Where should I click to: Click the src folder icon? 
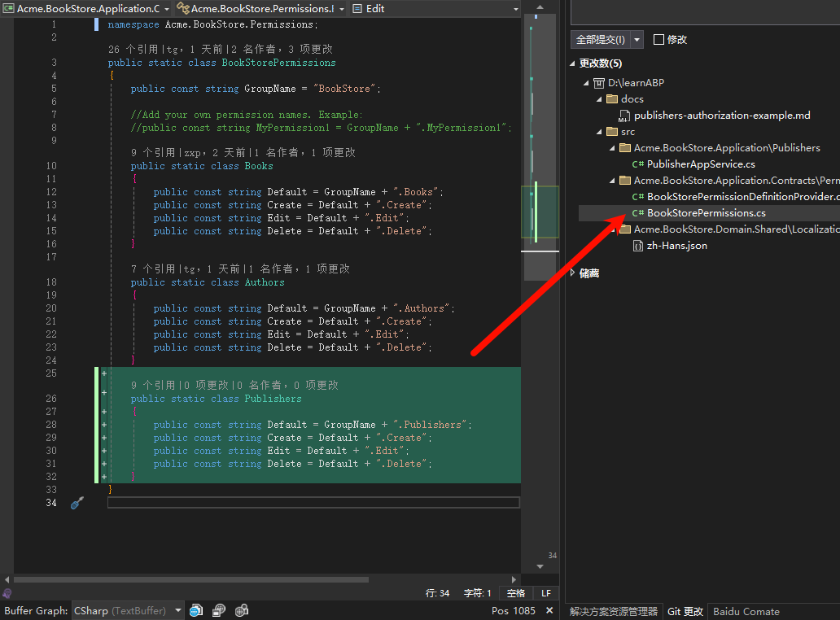pyautogui.click(x=612, y=132)
